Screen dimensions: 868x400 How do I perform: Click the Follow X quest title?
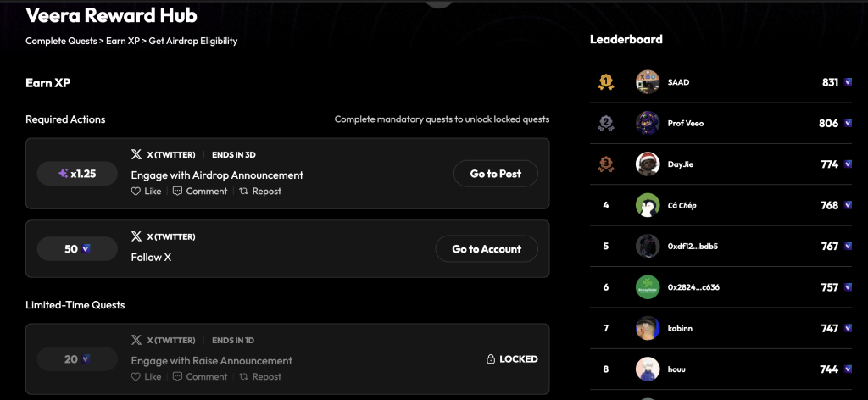coord(151,257)
